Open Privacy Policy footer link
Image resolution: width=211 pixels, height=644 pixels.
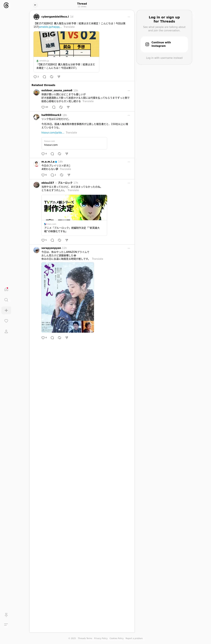click(101, 638)
